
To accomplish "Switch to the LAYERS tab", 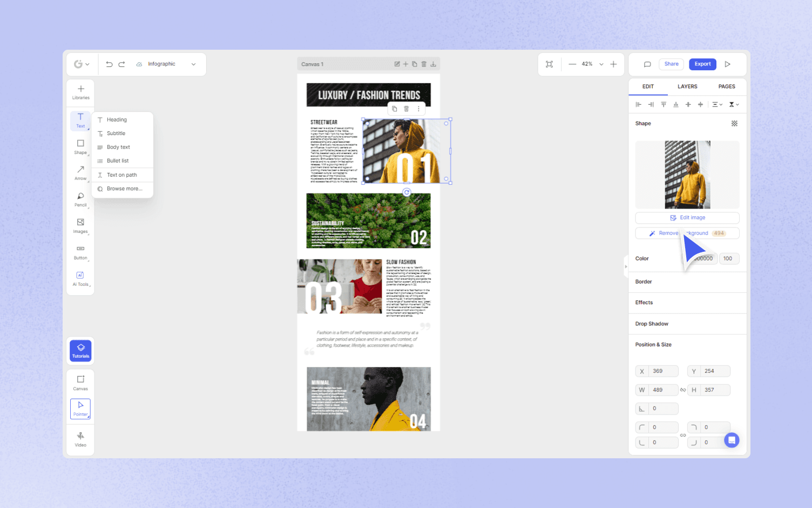I will [x=687, y=86].
